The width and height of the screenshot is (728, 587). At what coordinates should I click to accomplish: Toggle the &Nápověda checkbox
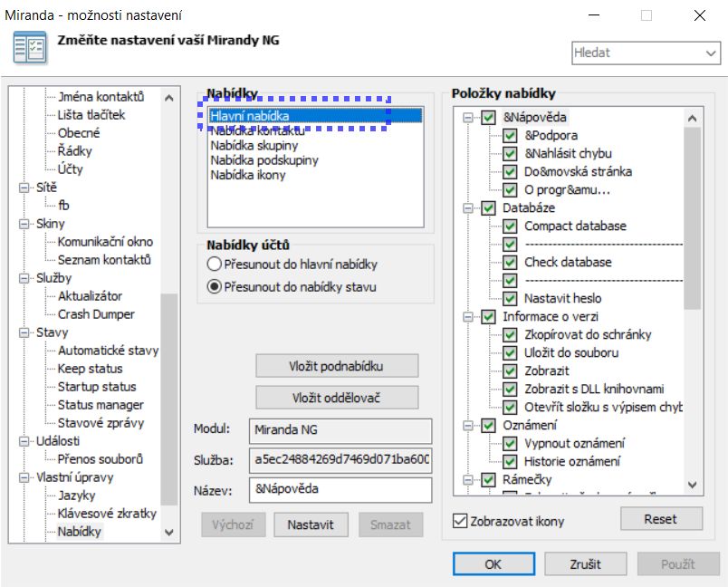[x=488, y=118]
